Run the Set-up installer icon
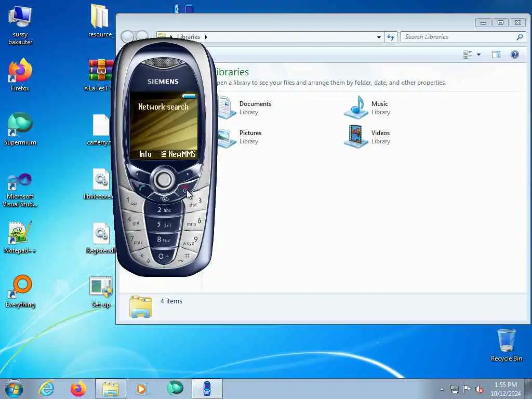 click(x=101, y=292)
